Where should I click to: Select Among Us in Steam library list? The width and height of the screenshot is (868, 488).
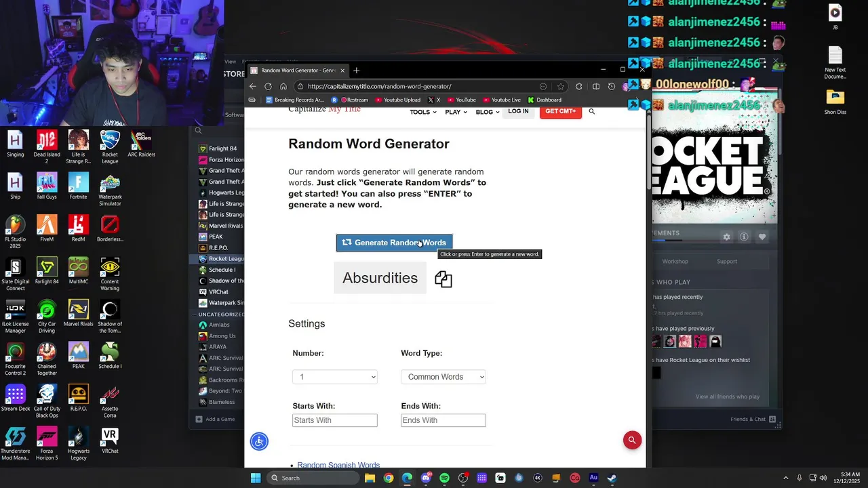click(217, 335)
